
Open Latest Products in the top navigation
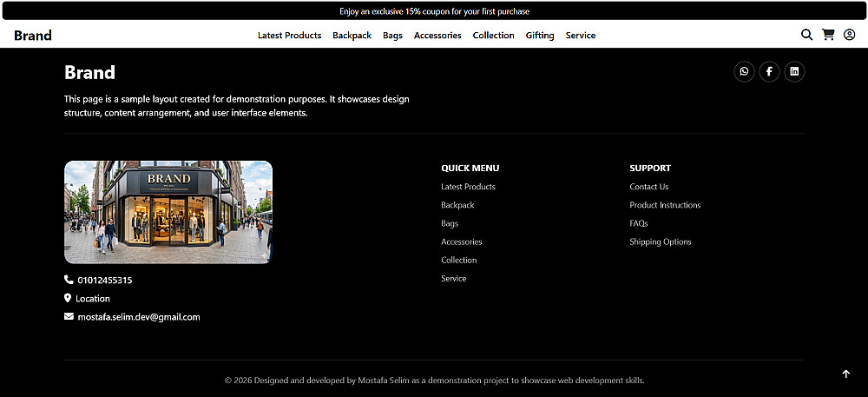(x=290, y=36)
